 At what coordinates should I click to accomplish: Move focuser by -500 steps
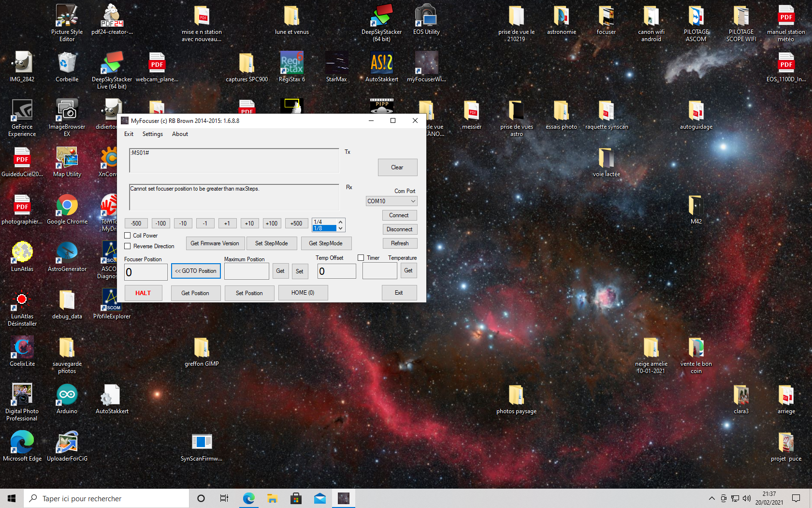[136, 224]
